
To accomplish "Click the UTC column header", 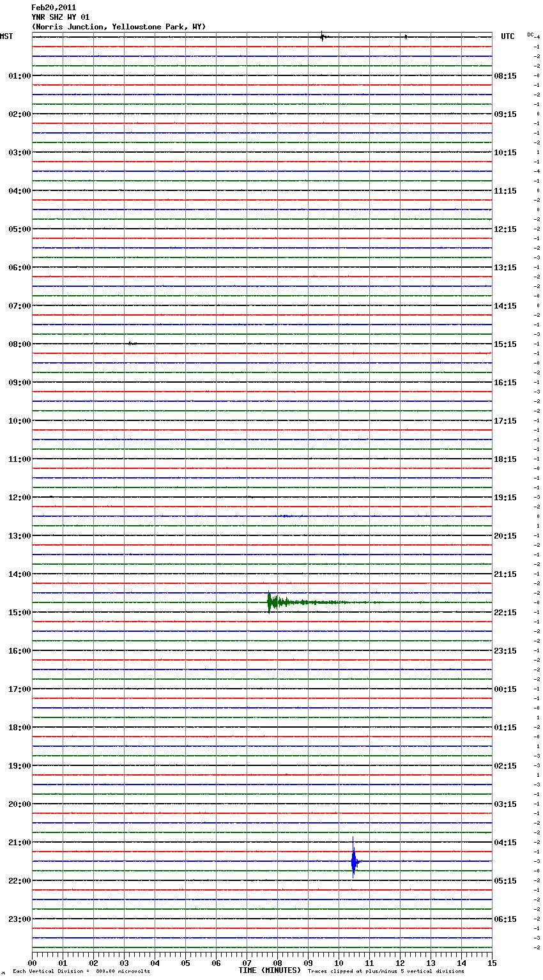I will click(508, 36).
